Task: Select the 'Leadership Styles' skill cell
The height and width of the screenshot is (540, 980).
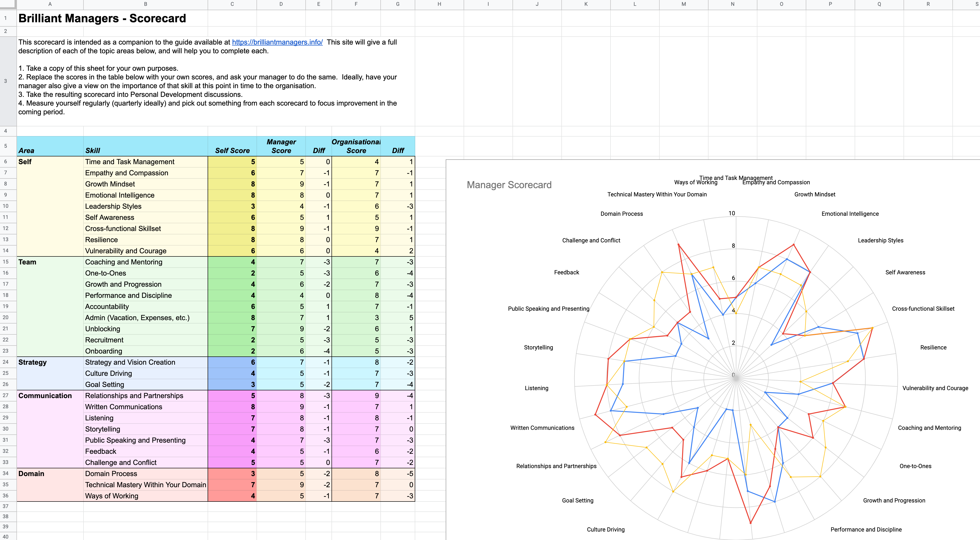Action: point(145,206)
